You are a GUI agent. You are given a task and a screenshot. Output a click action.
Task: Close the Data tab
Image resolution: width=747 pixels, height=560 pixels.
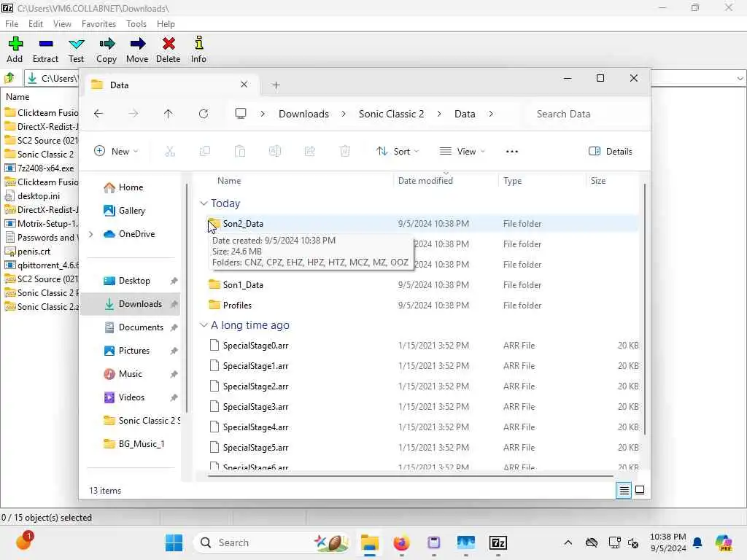coord(244,85)
